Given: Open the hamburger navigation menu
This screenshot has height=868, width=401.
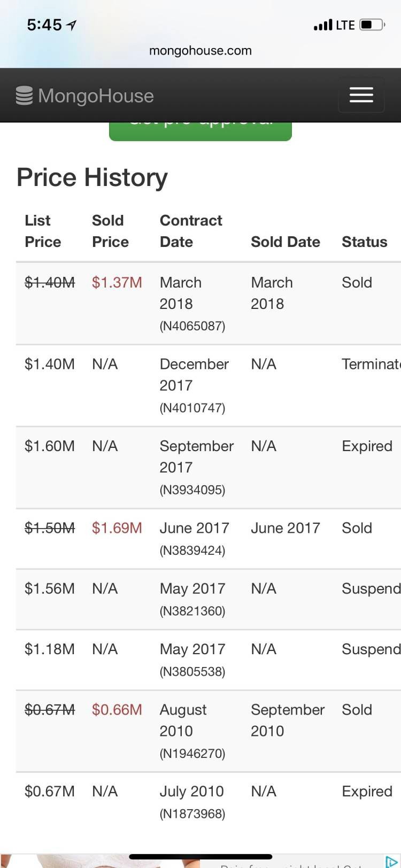Looking at the screenshot, I should 361,95.
